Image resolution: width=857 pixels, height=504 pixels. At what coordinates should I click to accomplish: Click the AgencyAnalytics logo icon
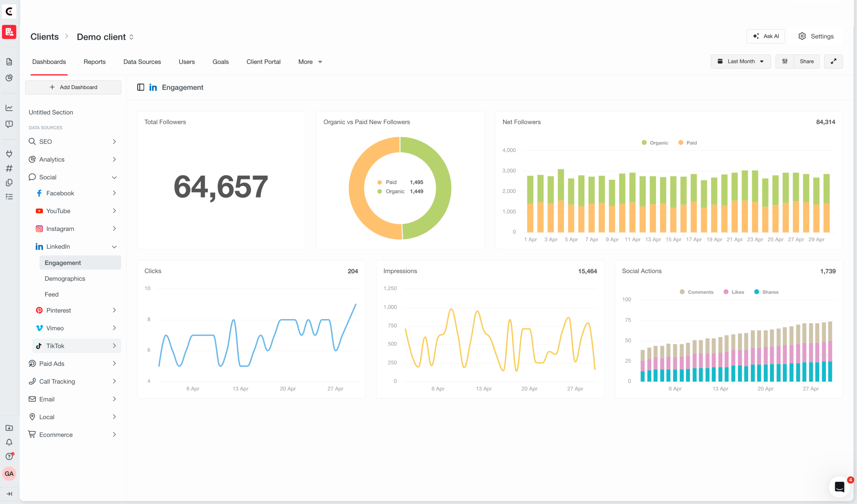[x=9, y=12]
